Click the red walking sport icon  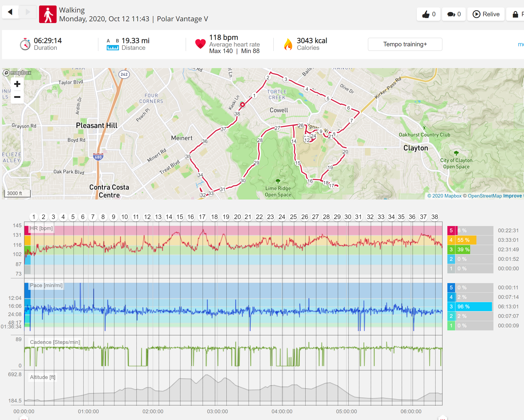48,14
